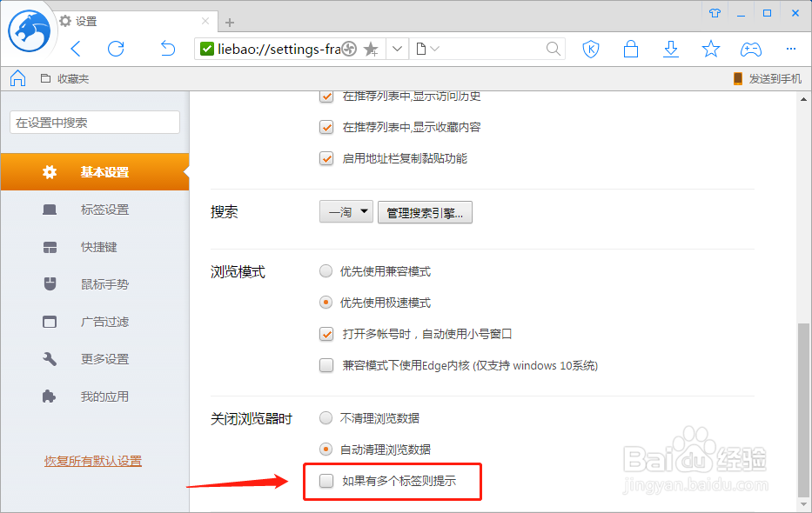The image size is (812, 513).
Task: Click the 我的应用 puzzle icon
Action: (x=50, y=396)
